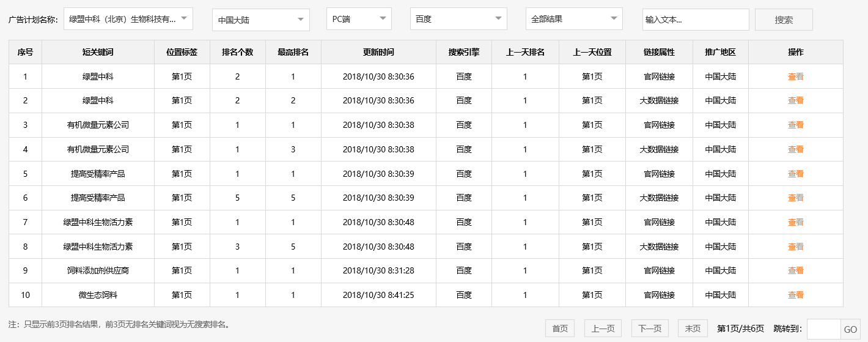Click 第1页/共6页 page indicator
Screen dimensions: 868x342
point(740,329)
